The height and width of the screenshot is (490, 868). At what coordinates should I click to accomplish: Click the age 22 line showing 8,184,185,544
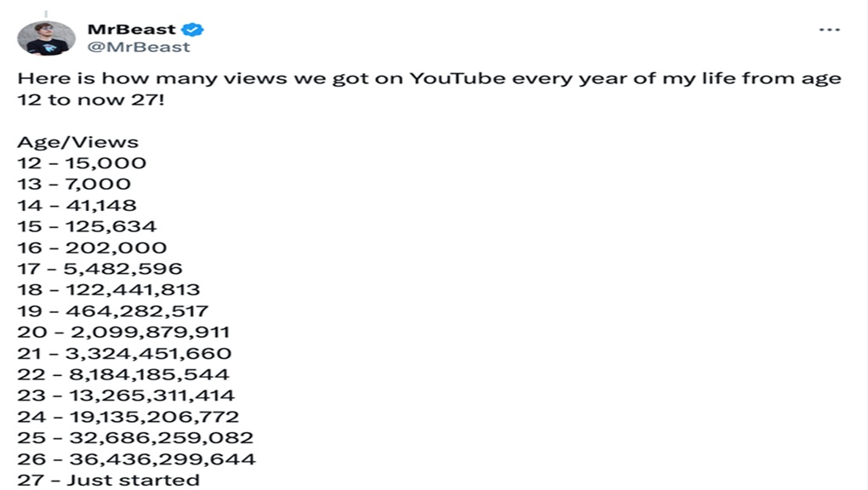(123, 374)
